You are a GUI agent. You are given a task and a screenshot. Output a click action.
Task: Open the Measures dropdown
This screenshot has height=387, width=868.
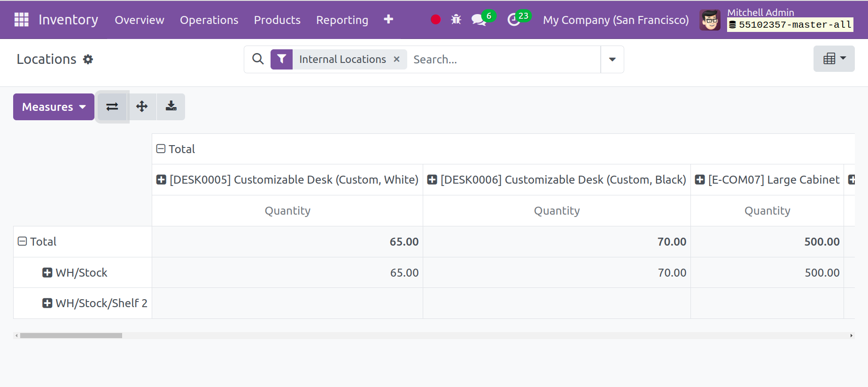click(54, 107)
